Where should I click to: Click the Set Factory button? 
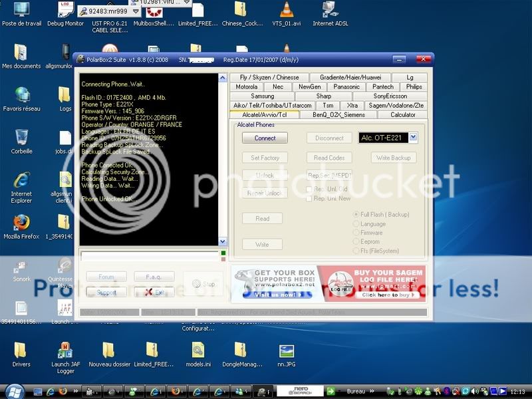[265, 158]
